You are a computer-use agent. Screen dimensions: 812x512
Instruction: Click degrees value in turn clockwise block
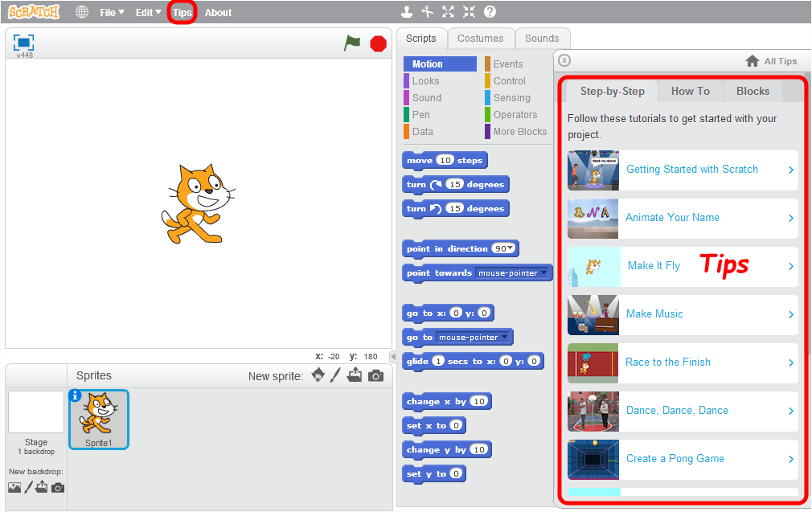coord(455,184)
